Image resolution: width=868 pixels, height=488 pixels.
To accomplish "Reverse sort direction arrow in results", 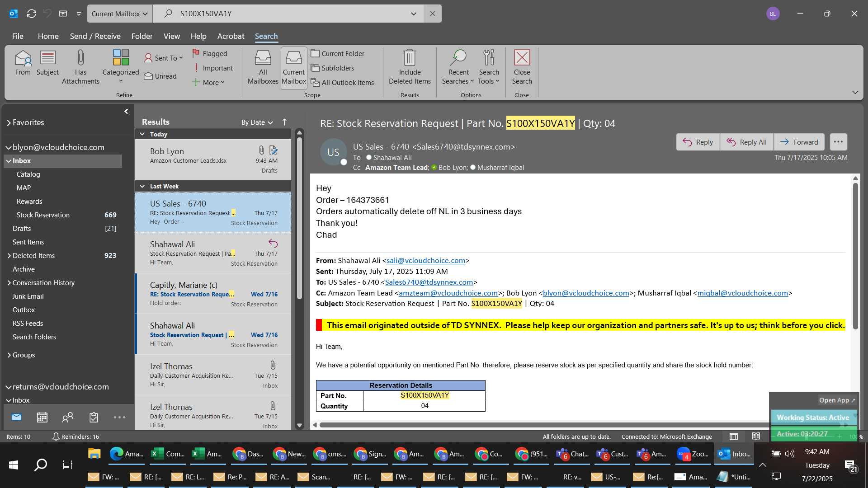I will click(x=284, y=122).
